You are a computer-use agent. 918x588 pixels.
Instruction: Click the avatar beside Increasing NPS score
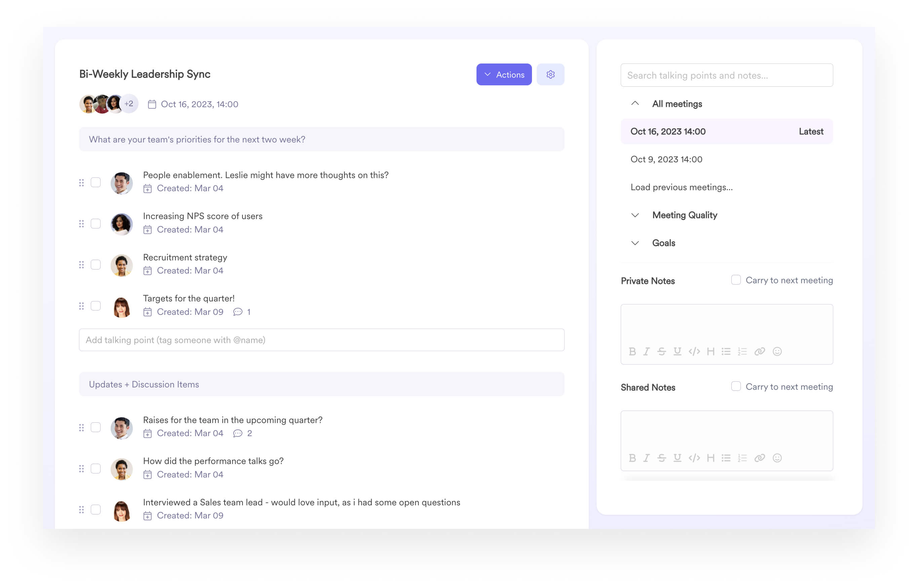121,224
